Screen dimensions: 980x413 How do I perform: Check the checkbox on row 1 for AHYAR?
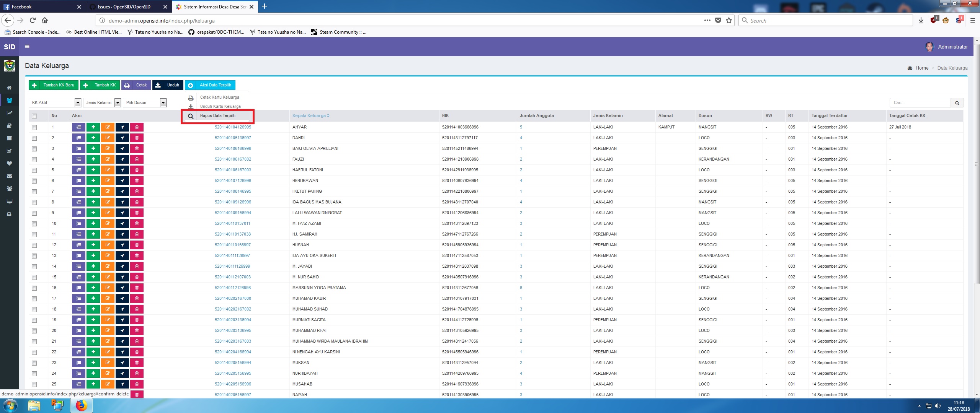point(34,127)
